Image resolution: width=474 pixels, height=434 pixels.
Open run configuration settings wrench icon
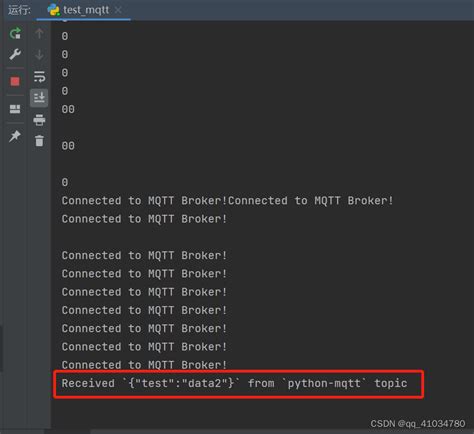tap(15, 54)
